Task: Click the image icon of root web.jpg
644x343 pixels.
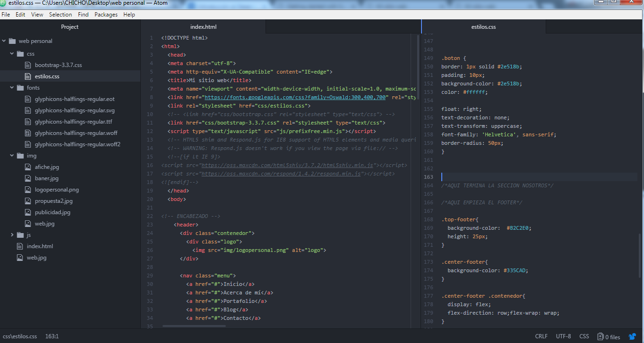Action: (x=20, y=258)
